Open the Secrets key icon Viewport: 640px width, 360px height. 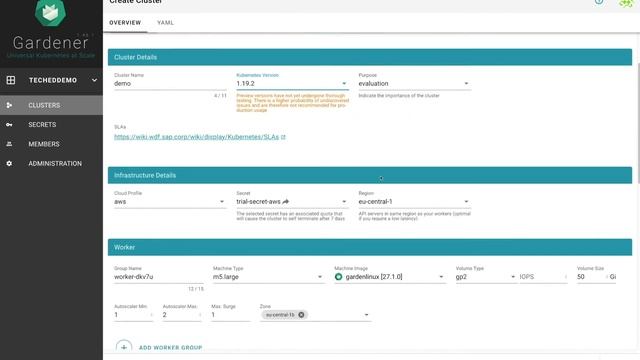(9, 124)
